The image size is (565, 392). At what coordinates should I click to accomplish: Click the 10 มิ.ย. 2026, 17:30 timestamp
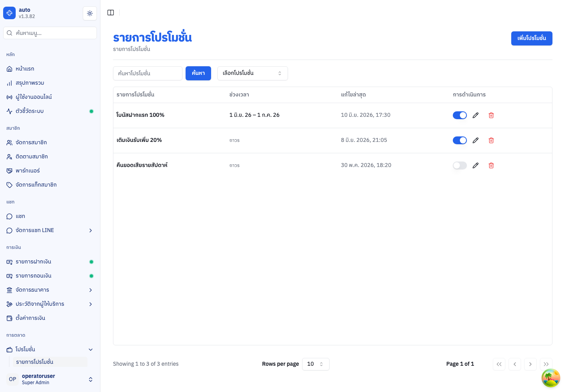point(366,115)
